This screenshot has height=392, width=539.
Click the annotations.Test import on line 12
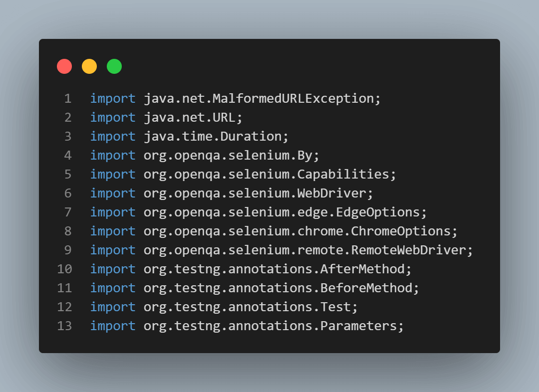coord(335,307)
